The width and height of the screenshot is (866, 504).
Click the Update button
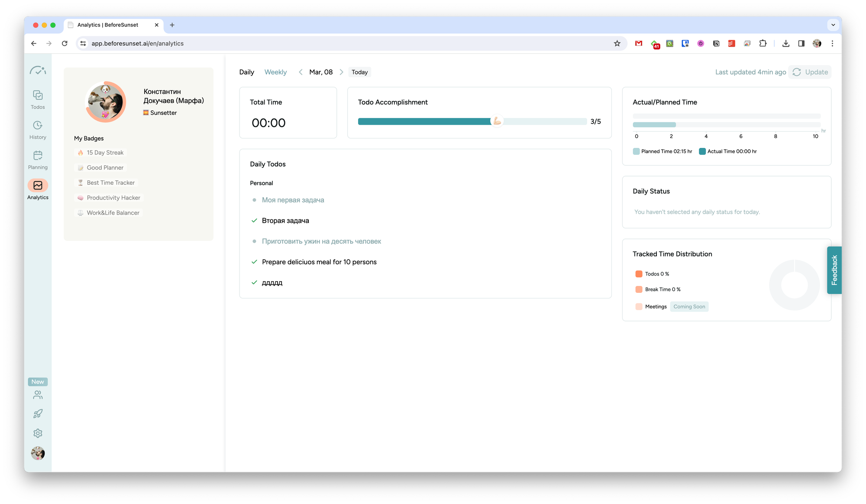coord(810,72)
